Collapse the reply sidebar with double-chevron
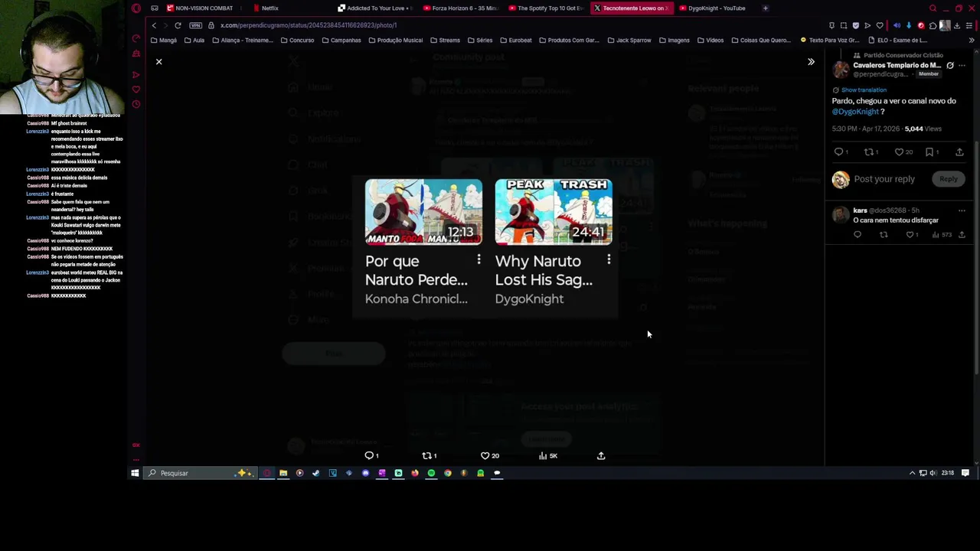The image size is (980, 551). point(811,61)
